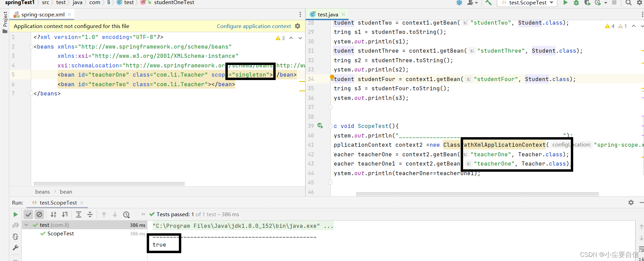Viewport: 644px width, 261px height.
Task: Click the 'true' console output line
Action: [159, 245]
